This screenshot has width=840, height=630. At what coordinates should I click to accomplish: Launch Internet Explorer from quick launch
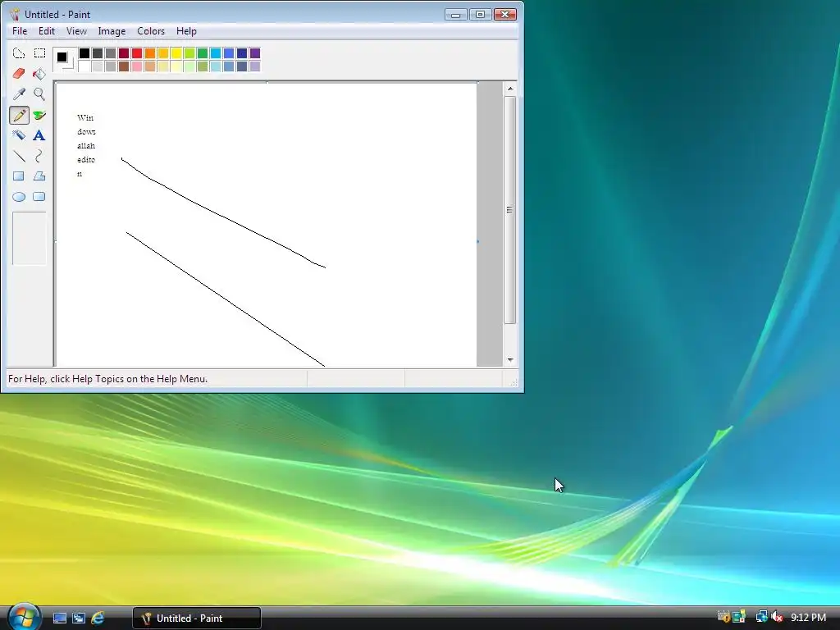pos(98,618)
